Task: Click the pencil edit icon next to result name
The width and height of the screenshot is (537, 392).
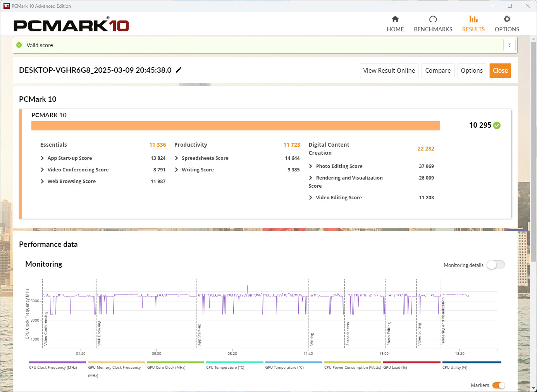Action: [179, 70]
